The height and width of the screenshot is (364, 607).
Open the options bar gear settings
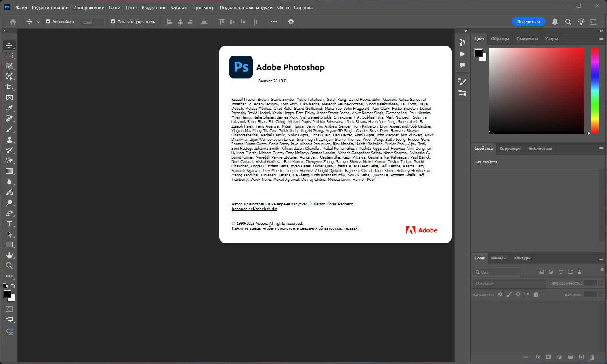point(291,22)
